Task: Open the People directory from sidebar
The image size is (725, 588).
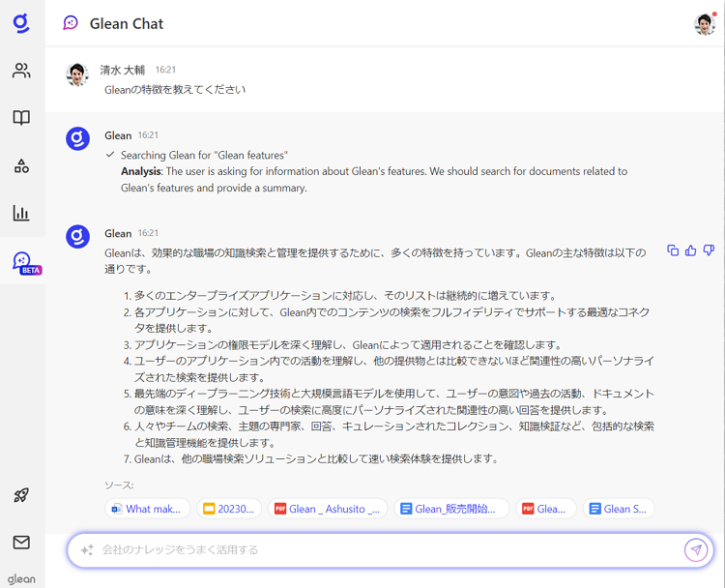Action: 21,71
